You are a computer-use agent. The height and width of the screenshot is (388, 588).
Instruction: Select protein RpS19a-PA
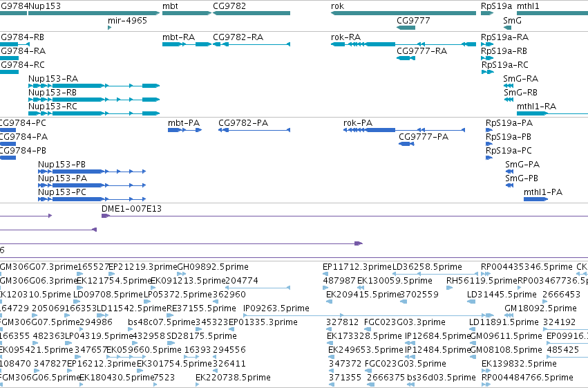(489, 130)
